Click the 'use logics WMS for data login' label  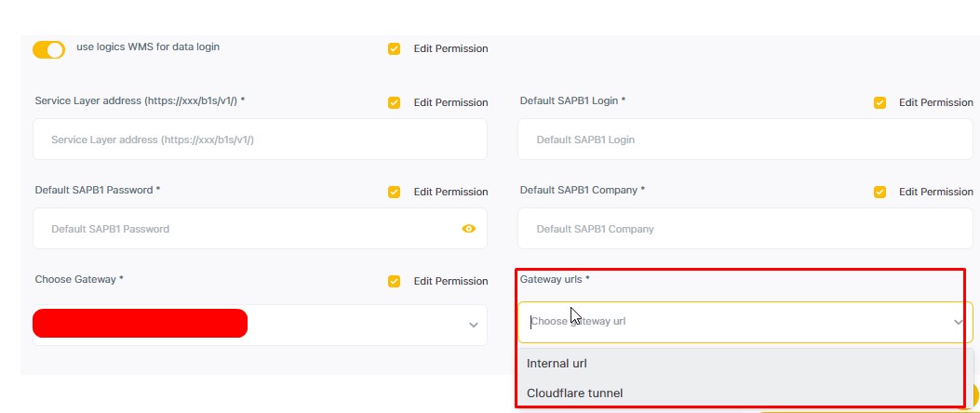147,46
